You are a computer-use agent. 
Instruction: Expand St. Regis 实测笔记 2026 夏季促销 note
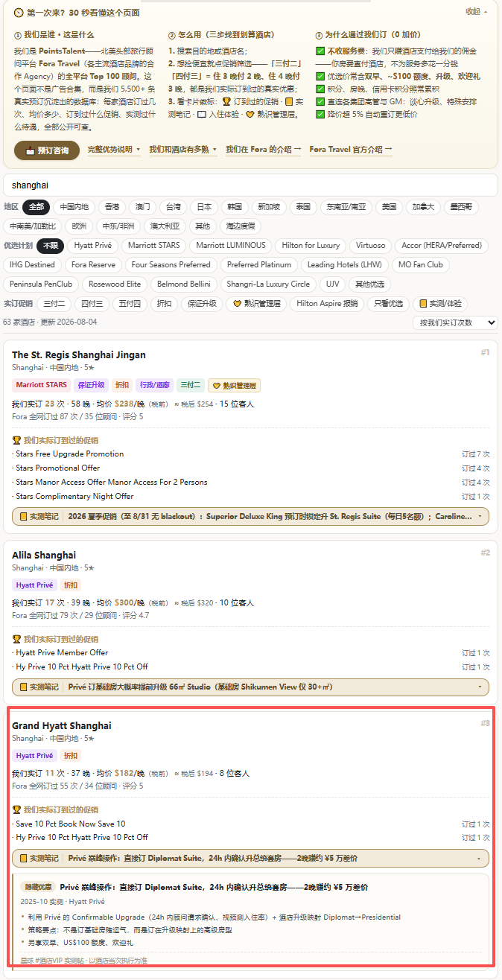coord(250,516)
